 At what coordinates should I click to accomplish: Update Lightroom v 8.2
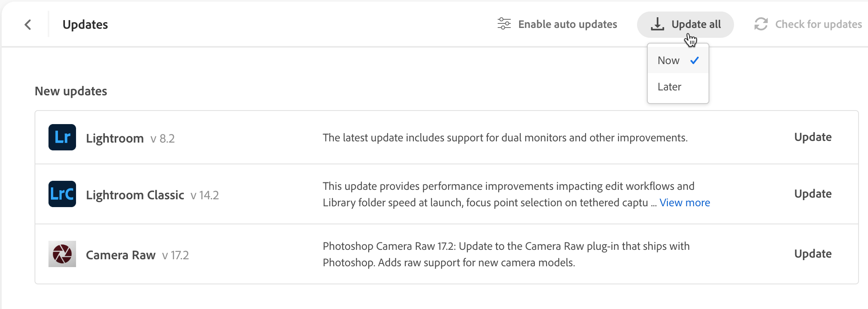(813, 137)
